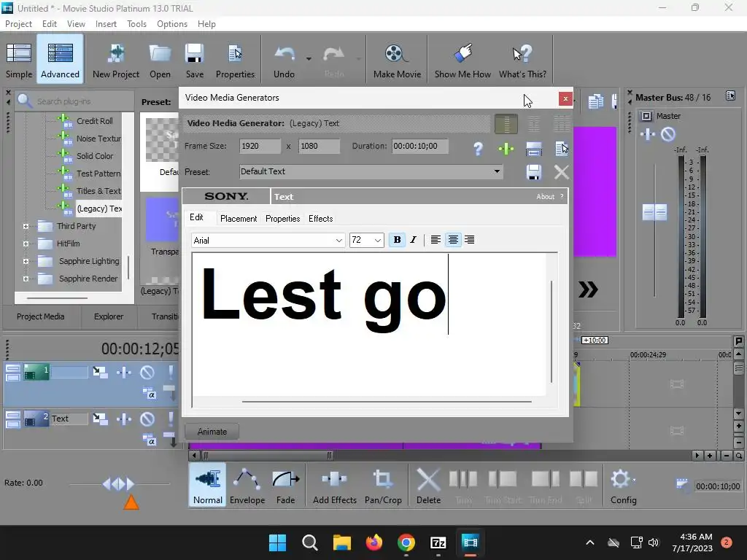The width and height of the screenshot is (747, 560).
Task: Open Project Media tab
Action: coord(41,316)
